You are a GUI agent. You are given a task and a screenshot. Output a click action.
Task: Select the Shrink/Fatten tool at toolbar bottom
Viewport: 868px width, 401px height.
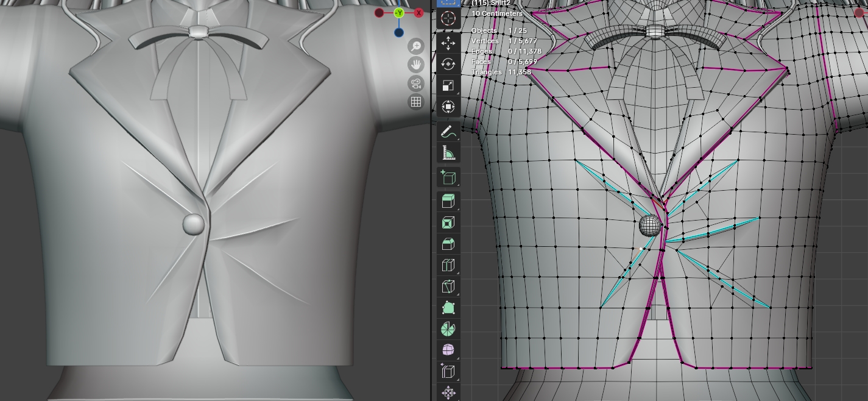point(448,392)
